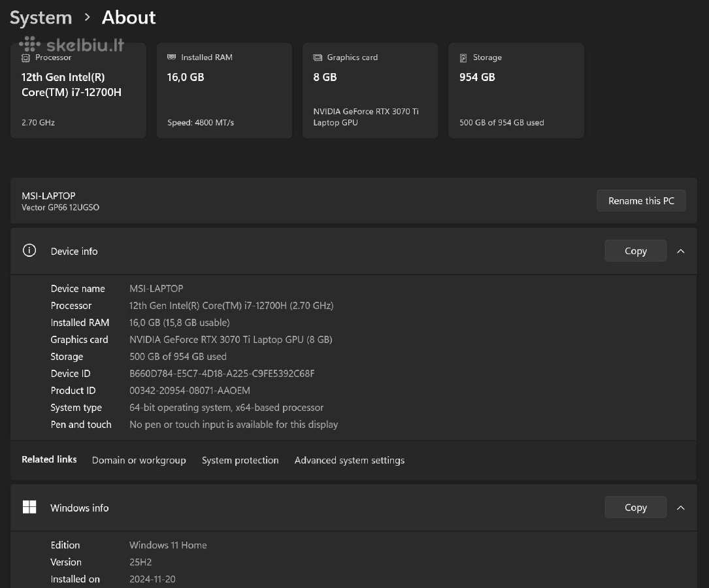This screenshot has width=709, height=588.
Task: Open the Processor summary card
Action: point(78,90)
